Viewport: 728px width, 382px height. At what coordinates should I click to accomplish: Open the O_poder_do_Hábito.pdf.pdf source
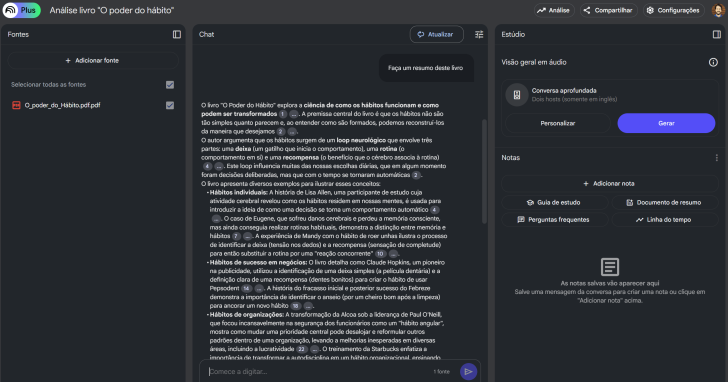point(62,105)
